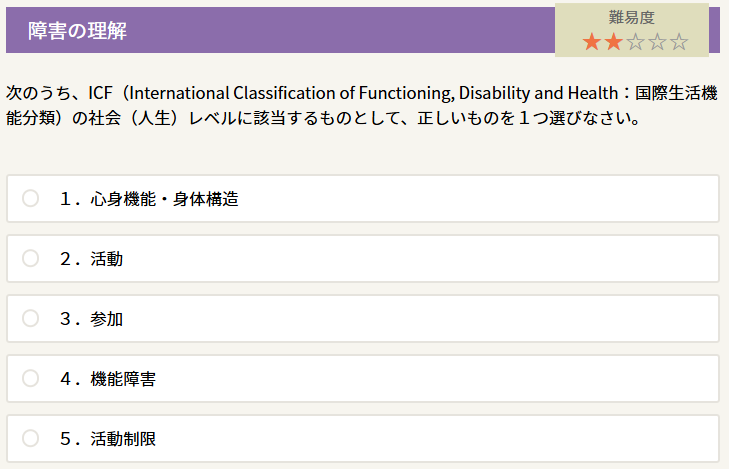Click the option text 1．心身機能・身体構造
The image size is (729, 469).
[x=148, y=198]
